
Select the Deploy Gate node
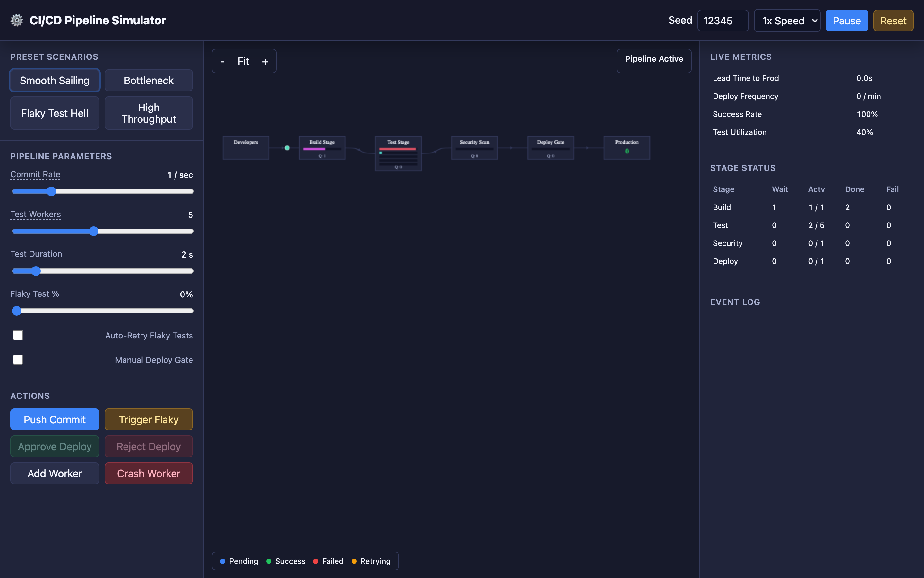[x=551, y=148]
